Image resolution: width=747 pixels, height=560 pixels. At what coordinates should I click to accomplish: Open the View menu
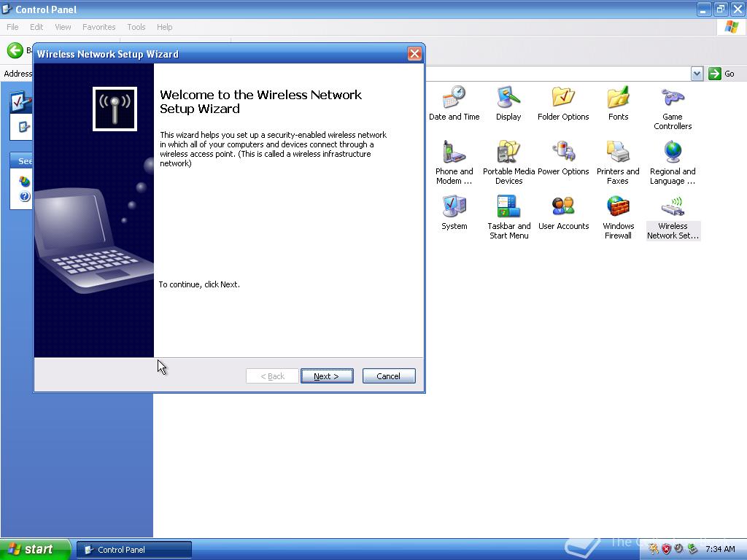pyautogui.click(x=63, y=27)
